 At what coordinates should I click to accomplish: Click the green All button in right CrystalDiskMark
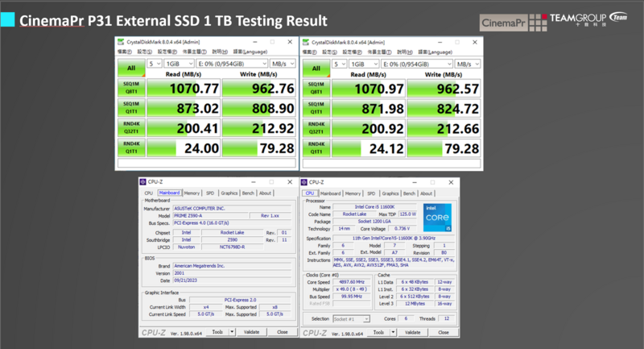(316, 69)
